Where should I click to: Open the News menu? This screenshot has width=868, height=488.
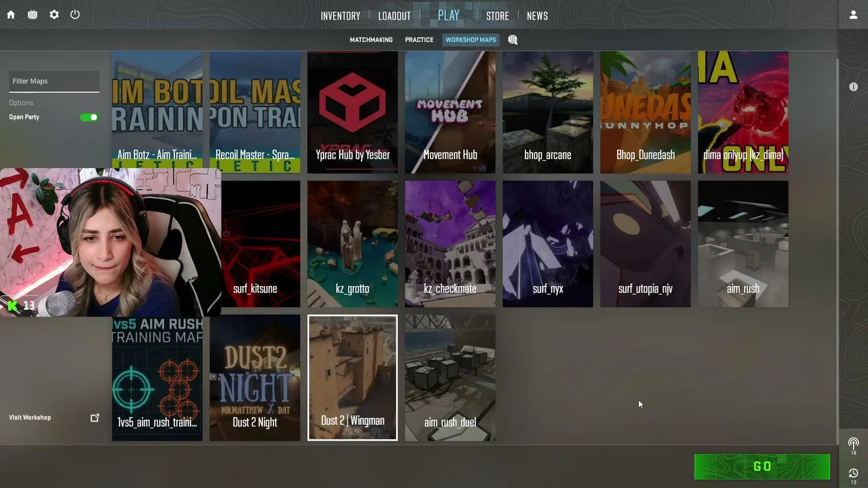(x=537, y=16)
